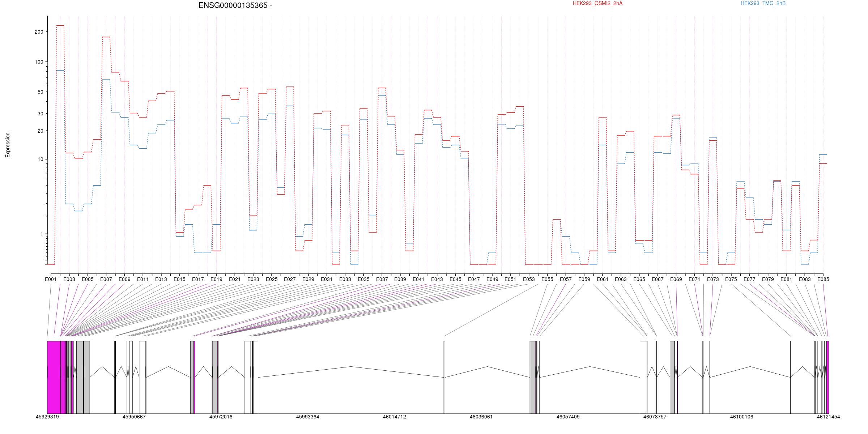Select exon label E033
This screenshot has height=434, width=868.
pyautogui.click(x=345, y=279)
